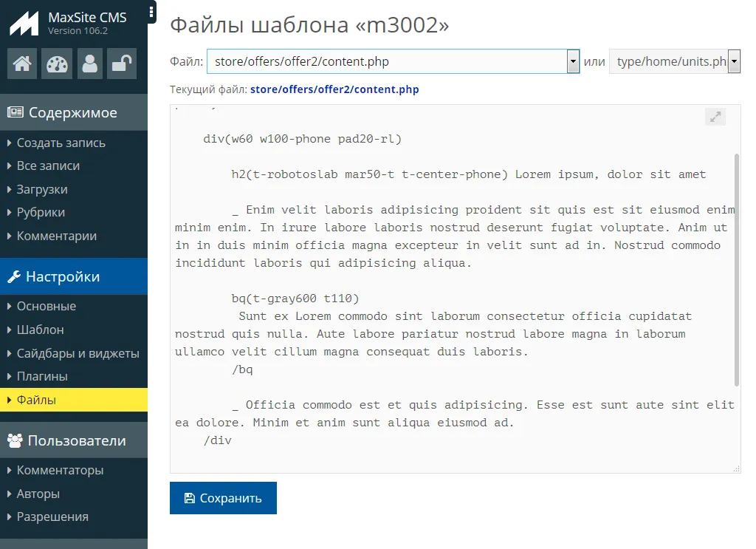Image resolution: width=756 pixels, height=549 pixels.
Task: Open the three-dot vertical menu
Action: coord(151,12)
